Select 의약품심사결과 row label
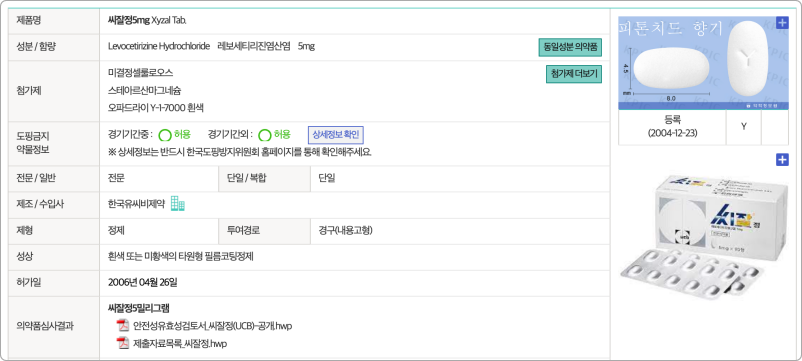Viewport: 802px width, 361px height. pyautogui.click(x=45, y=326)
